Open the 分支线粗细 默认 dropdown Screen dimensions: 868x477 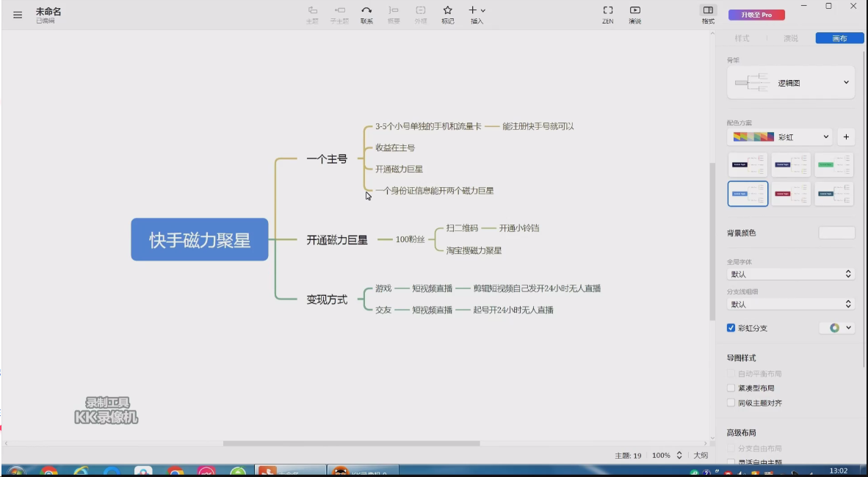coord(790,305)
